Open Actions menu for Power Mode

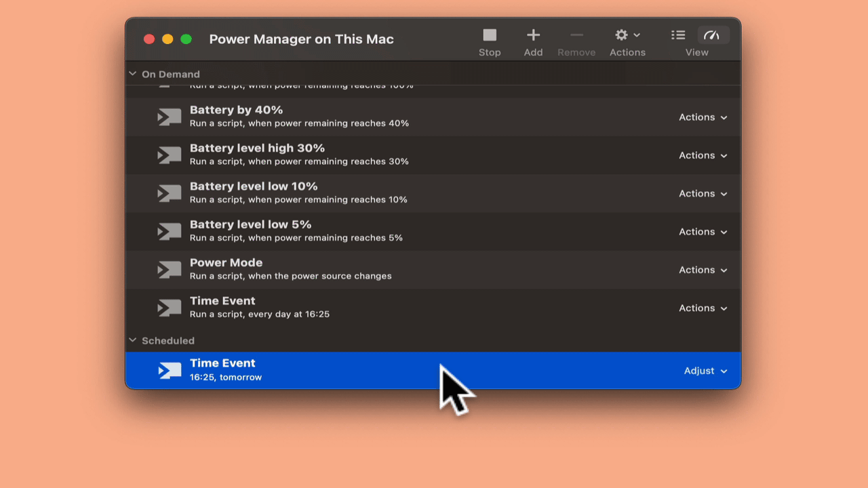pos(703,270)
